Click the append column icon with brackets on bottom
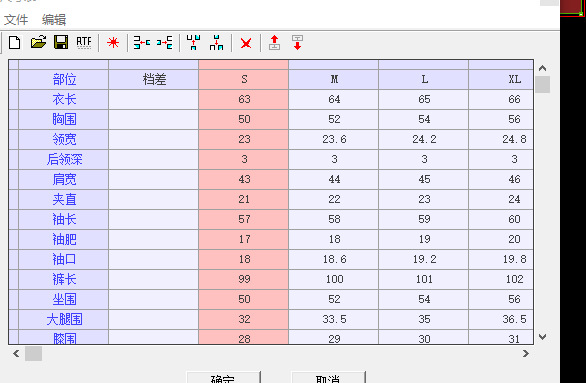The width and height of the screenshot is (586, 383). (x=216, y=43)
